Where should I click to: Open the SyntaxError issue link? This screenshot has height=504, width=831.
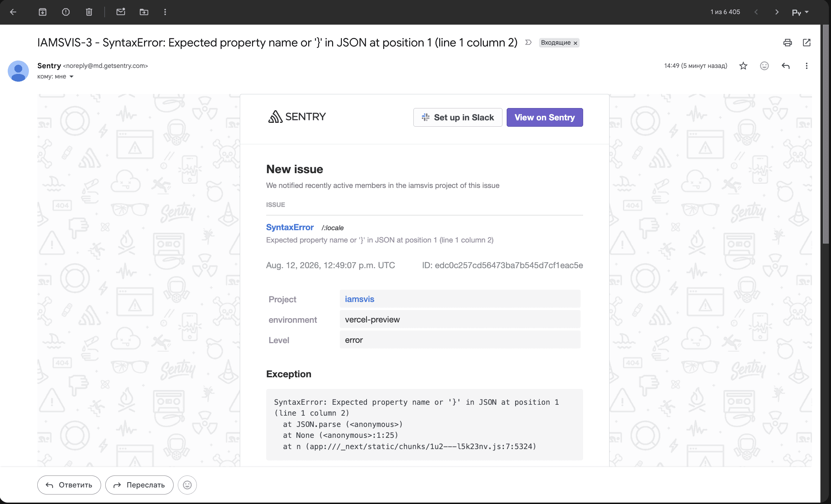click(x=290, y=227)
